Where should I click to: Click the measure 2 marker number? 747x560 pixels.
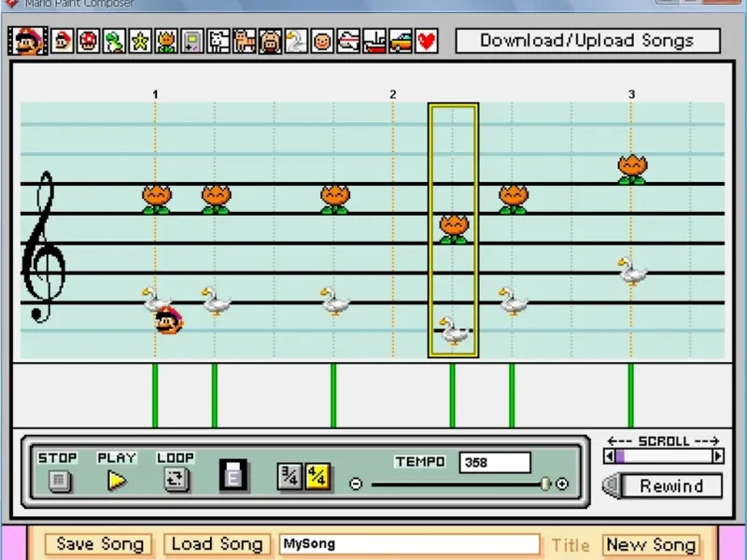pos(392,94)
